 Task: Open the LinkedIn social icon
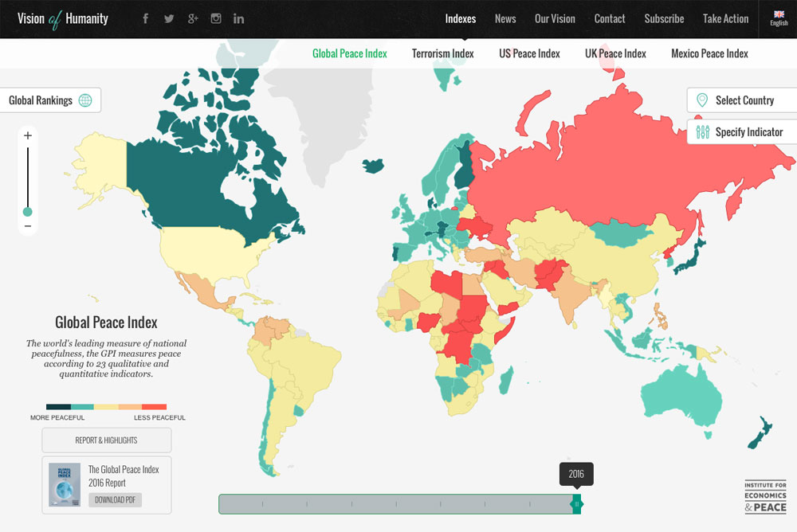pyautogui.click(x=238, y=19)
